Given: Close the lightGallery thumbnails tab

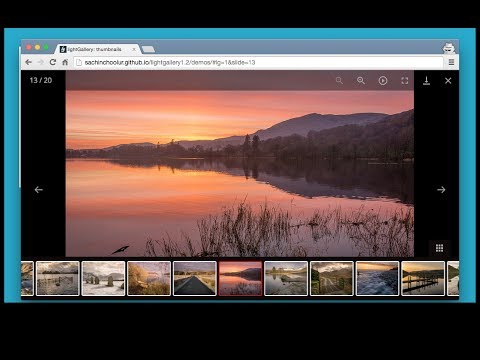Looking at the screenshot, I should (x=134, y=49).
